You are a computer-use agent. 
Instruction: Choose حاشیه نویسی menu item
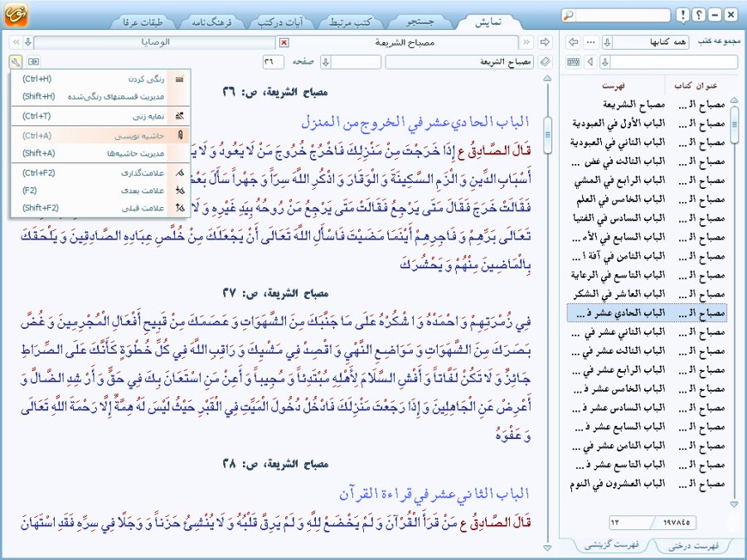(x=100, y=136)
